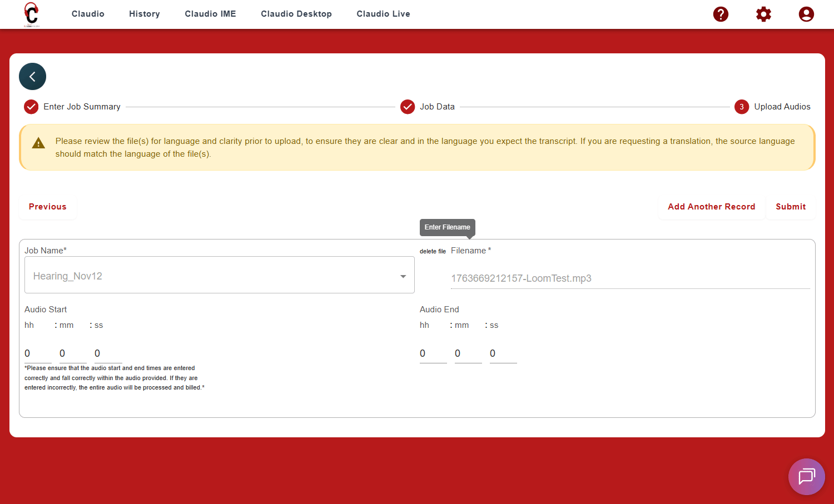Open settings via gear icon
This screenshot has height=504, width=834.
click(763, 14)
